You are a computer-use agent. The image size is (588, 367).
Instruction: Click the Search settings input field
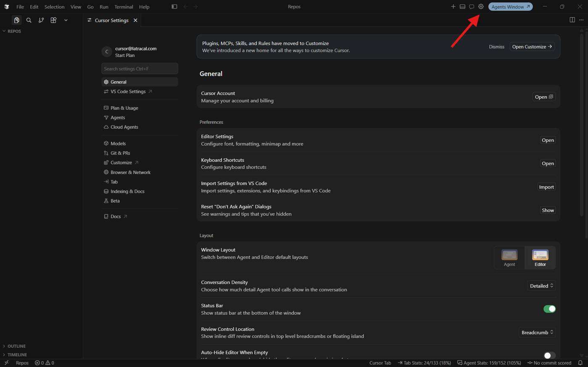(140, 68)
